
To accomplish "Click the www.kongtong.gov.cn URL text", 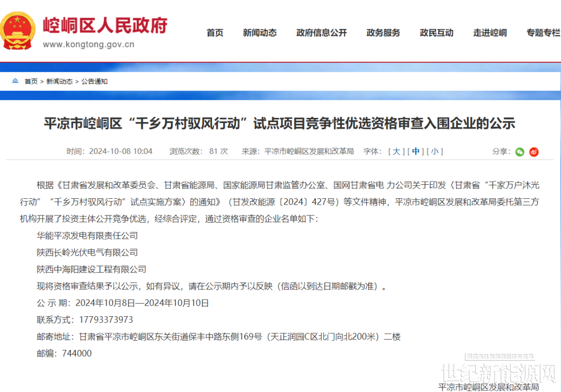I will 89,44.
